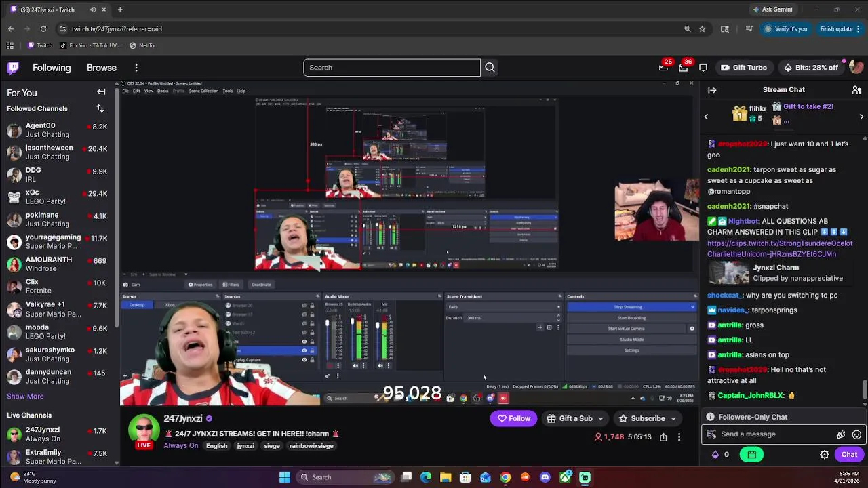
Task: Open File Explorer from the taskbar
Action: 446,477
